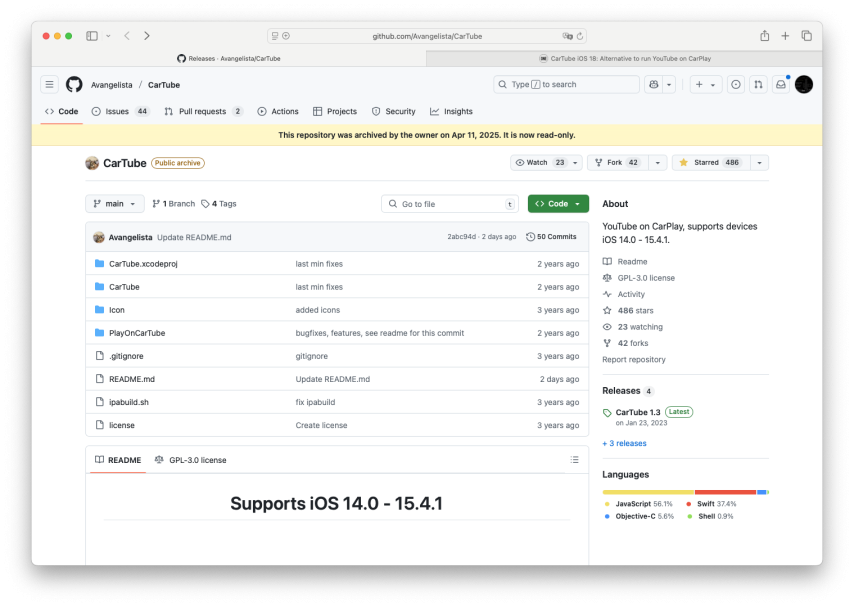Toggle the Safari sidebar icon
The height and width of the screenshot is (607, 854).
pyautogui.click(x=92, y=36)
